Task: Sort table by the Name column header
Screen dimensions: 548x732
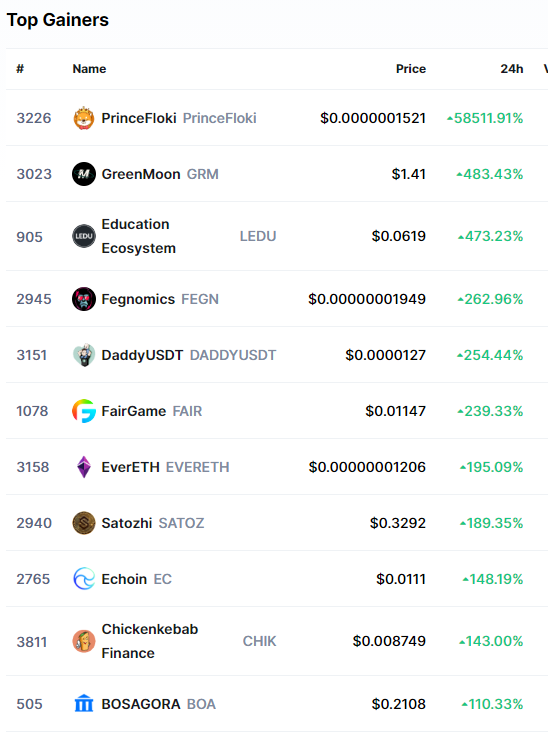Action: [89, 69]
